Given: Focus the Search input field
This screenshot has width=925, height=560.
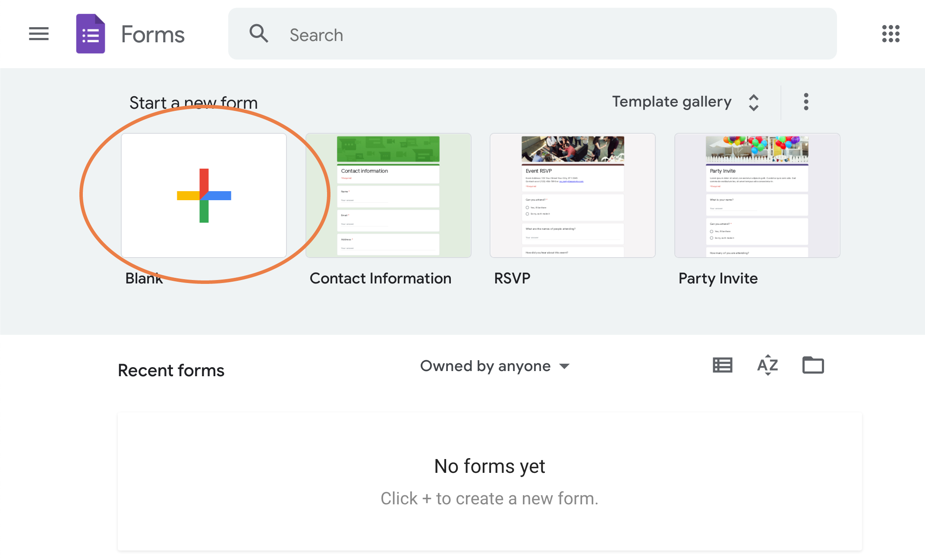Looking at the screenshot, I should [532, 34].
